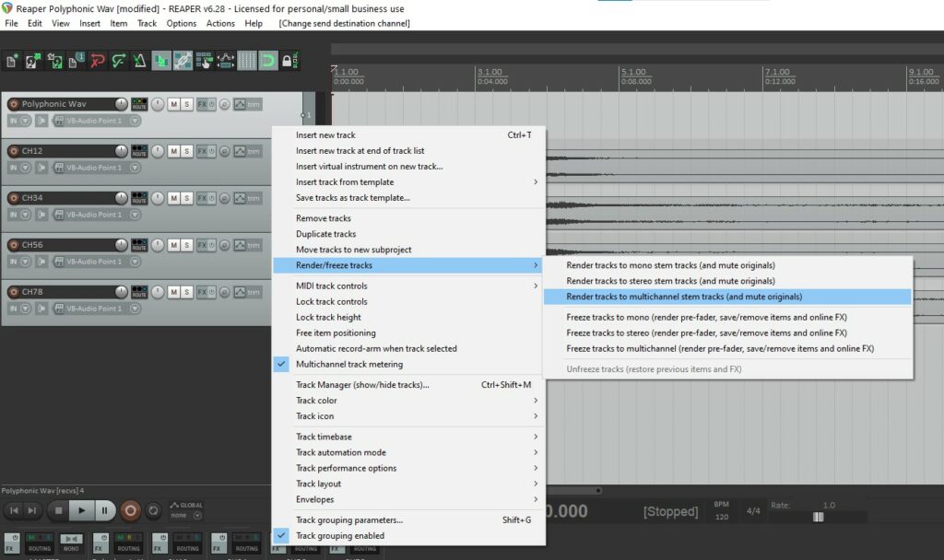Screen dimensions: 944x560
Task: Solo the CH78 track
Action: [x=186, y=292]
